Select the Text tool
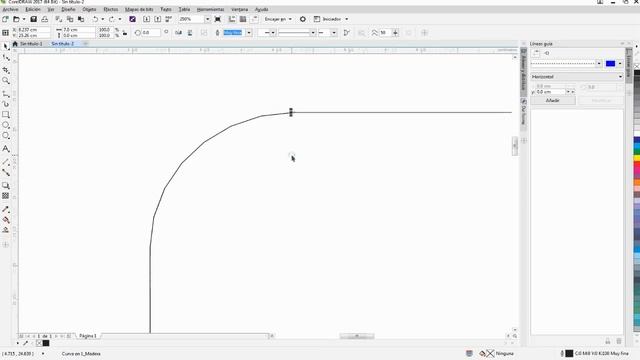Viewport: 640px width, 360px height. (6, 149)
